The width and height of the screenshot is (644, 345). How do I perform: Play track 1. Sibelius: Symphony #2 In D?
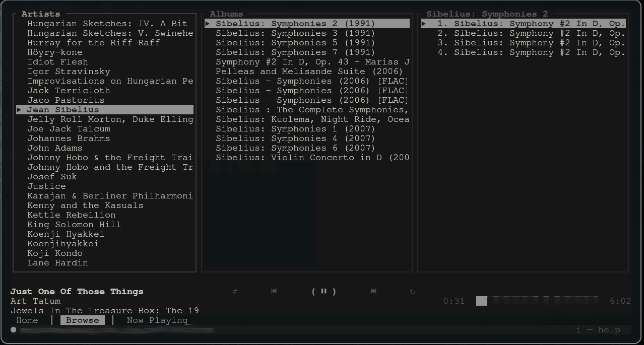524,24
